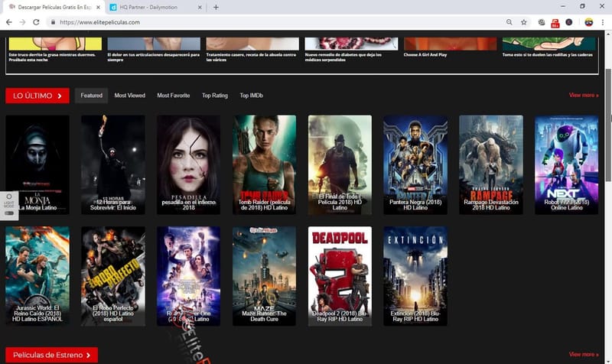Bookmark this page with the star icon

[524, 22]
